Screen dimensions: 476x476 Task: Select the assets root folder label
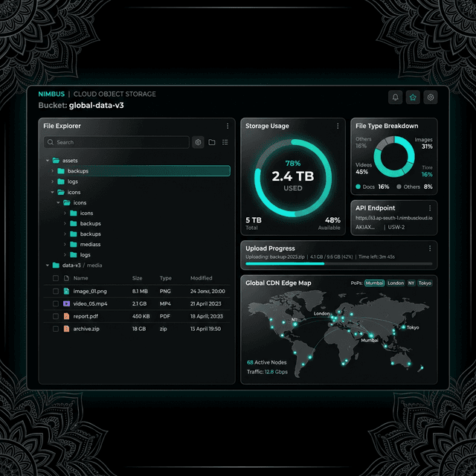coord(70,161)
